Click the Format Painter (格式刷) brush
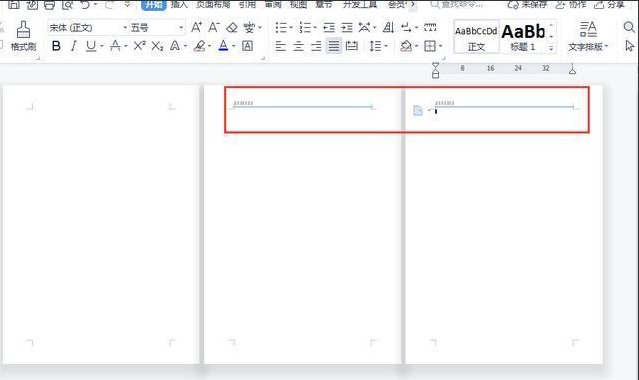 click(23, 37)
